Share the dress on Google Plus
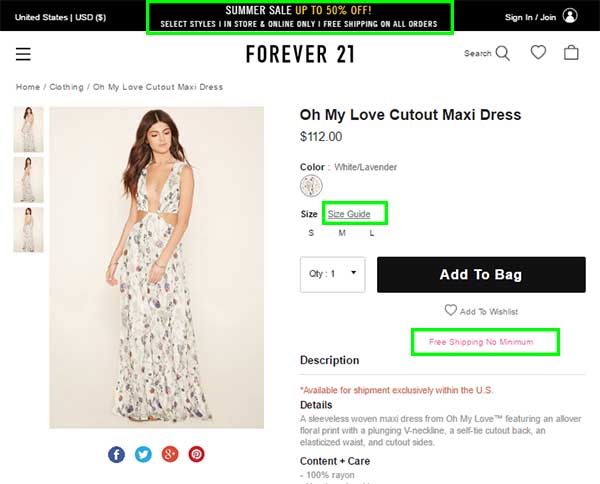Viewport: 600px width, 484px height. coord(170,454)
